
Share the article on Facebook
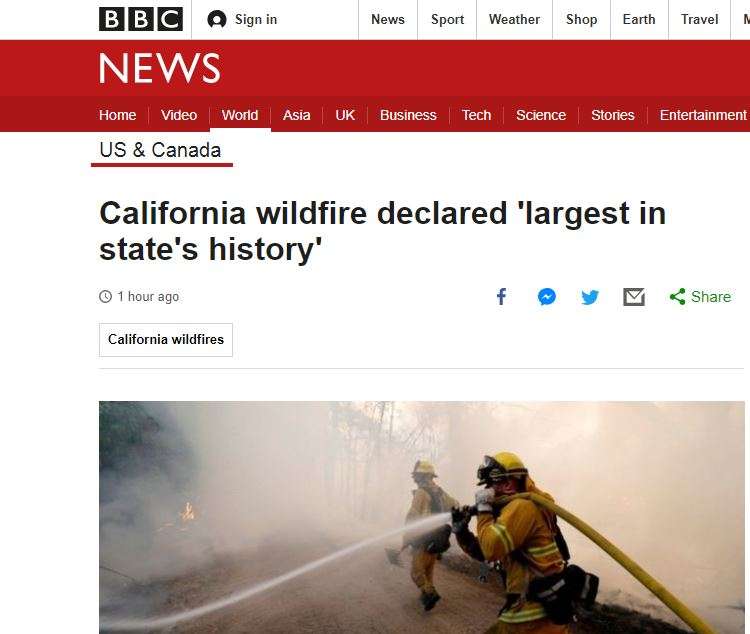pyautogui.click(x=501, y=297)
